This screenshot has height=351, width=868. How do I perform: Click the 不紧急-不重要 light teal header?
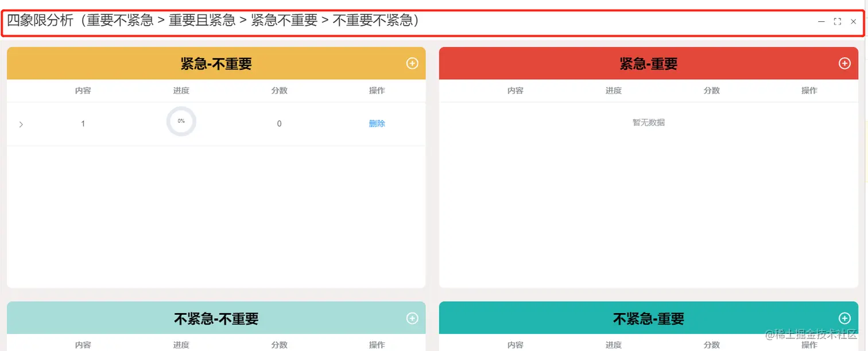[216, 318]
